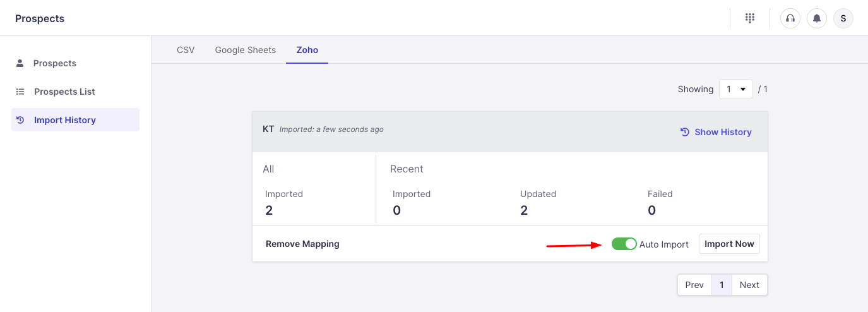
Task: Click the Show History clock icon
Action: pos(685,132)
